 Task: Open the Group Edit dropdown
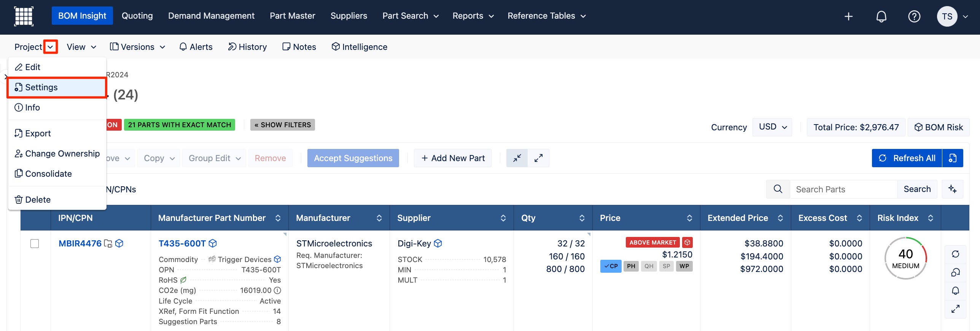[214, 158]
